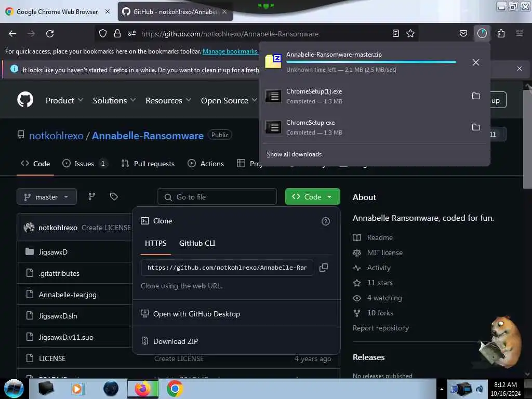
Task: Open the Annabelle-Ransomware repository title link
Action: (148, 136)
